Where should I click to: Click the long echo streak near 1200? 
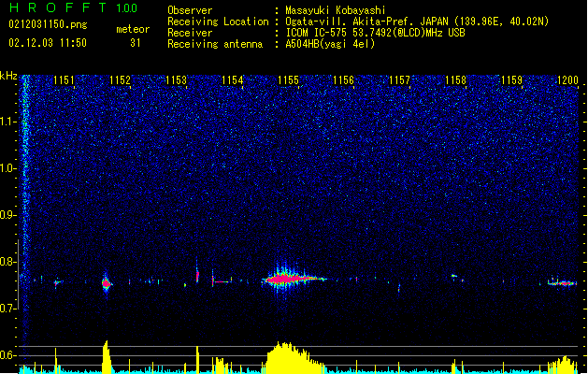pos(562,283)
